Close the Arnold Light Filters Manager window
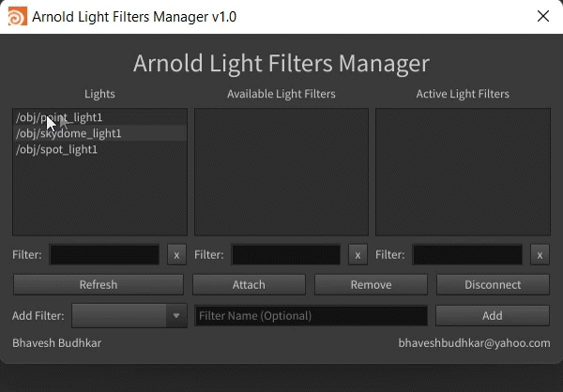The width and height of the screenshot is (563, 392). pyautogui.click(x=543, y=16)
